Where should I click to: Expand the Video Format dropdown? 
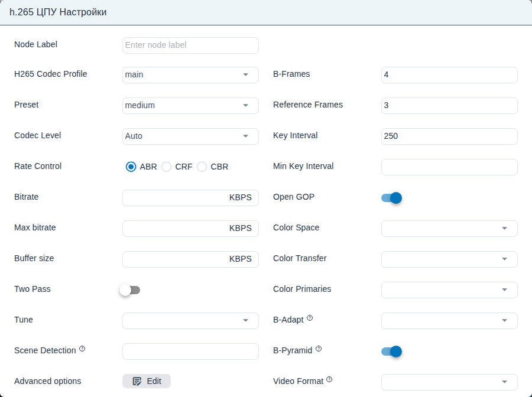coord(449,382)
